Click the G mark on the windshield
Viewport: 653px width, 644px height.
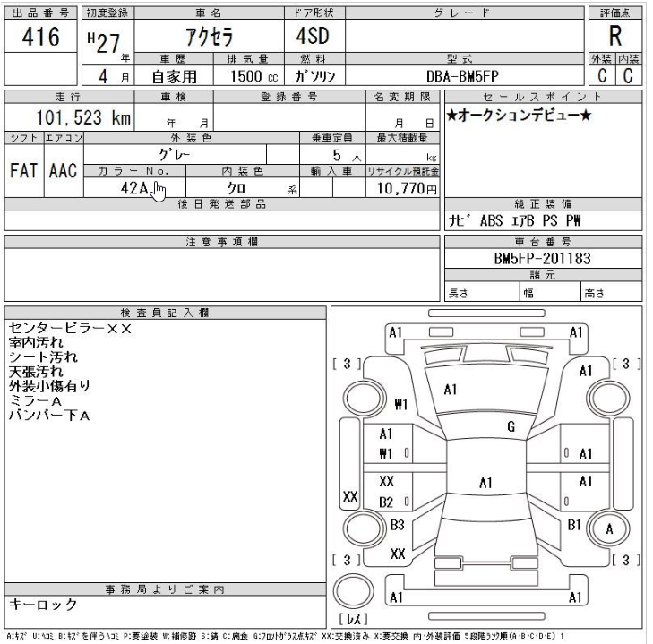510,426
